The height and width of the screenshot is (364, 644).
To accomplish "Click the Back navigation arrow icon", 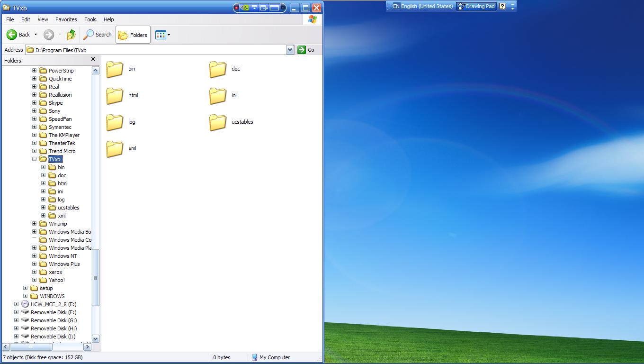I will [12, 35].
